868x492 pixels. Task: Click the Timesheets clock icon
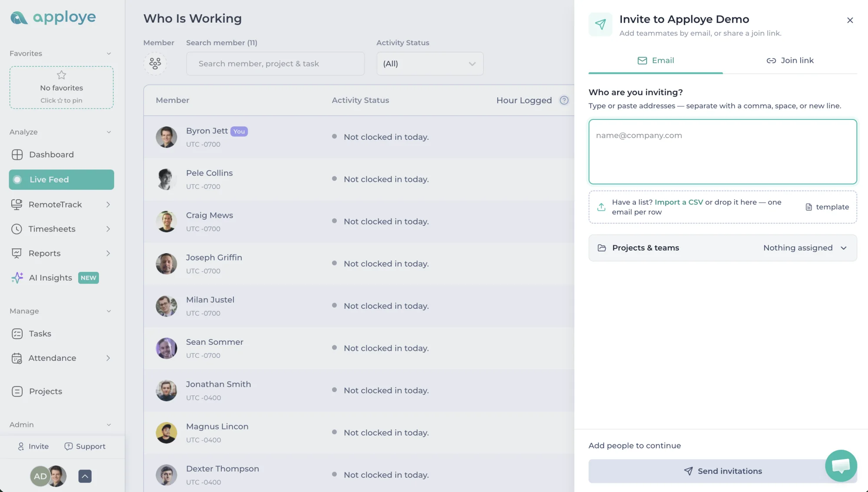pos(16,229)
